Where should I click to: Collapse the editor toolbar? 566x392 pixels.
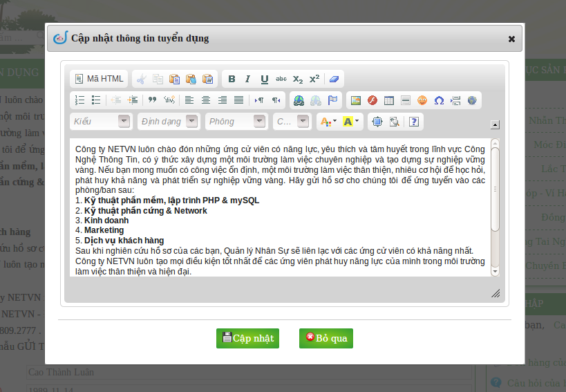pyautogui.click(x=496, y=125)
